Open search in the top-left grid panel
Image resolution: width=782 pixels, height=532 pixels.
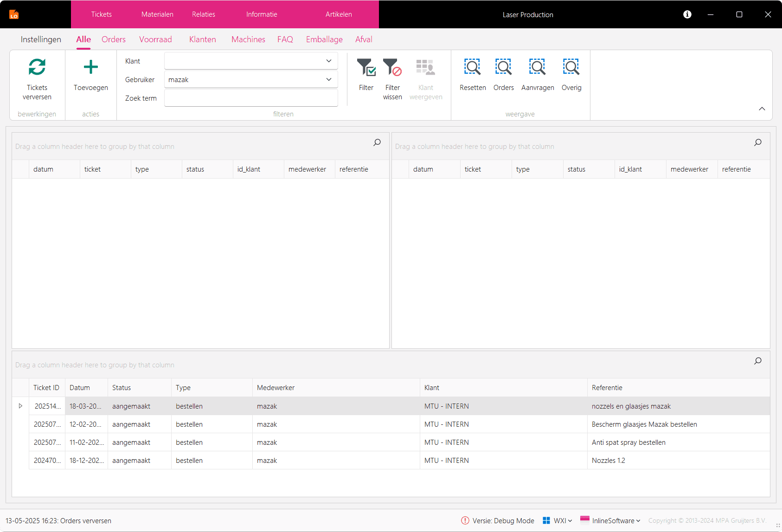377,142
